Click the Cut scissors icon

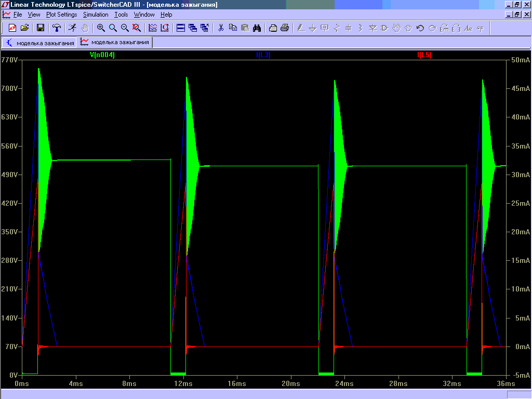point(220,28)
